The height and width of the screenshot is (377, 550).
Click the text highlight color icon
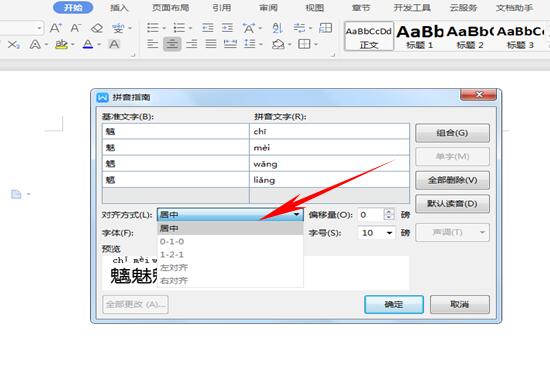(61, 44)
